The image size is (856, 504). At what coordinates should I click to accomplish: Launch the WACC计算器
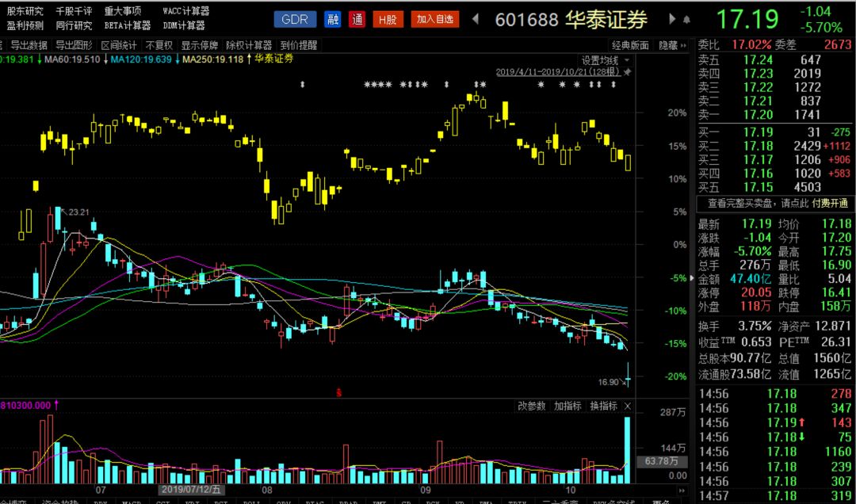186,11
